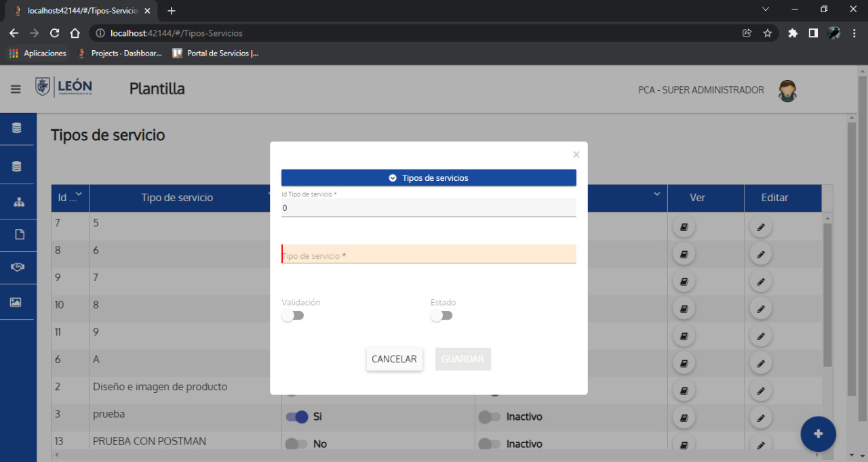View details for prueba row
The height and width of the screenshot is (462, 868).
[684, 418]
